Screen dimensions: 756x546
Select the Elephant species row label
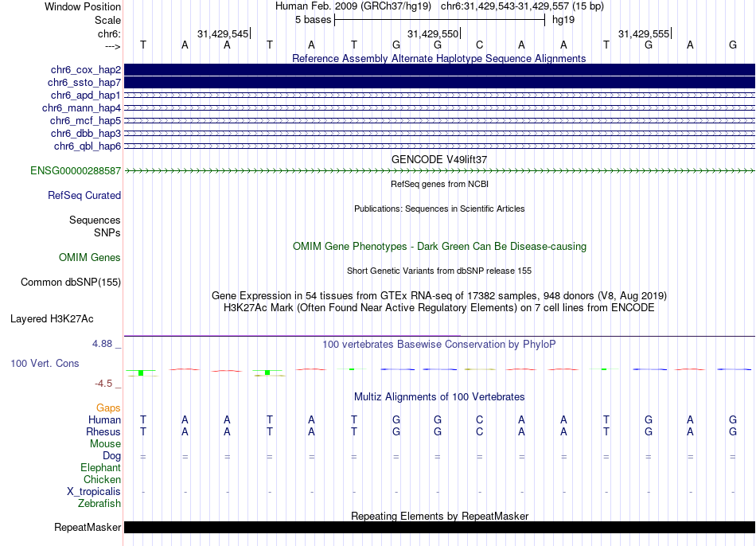pyautogui.click(x=101, y=468)
